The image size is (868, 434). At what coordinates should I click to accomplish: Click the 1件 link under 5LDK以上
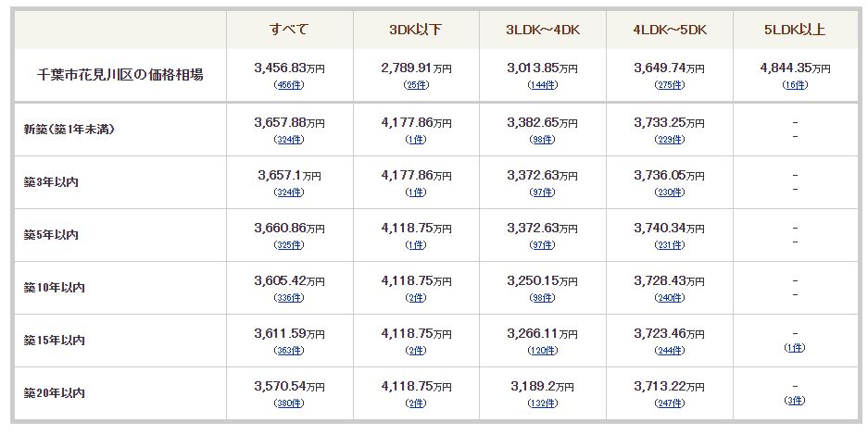click(x=795, y=348)
